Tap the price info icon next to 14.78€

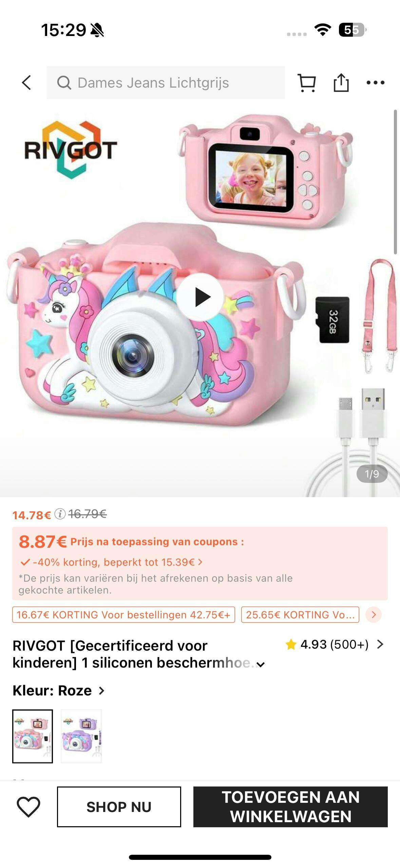(x=60, y=514)
